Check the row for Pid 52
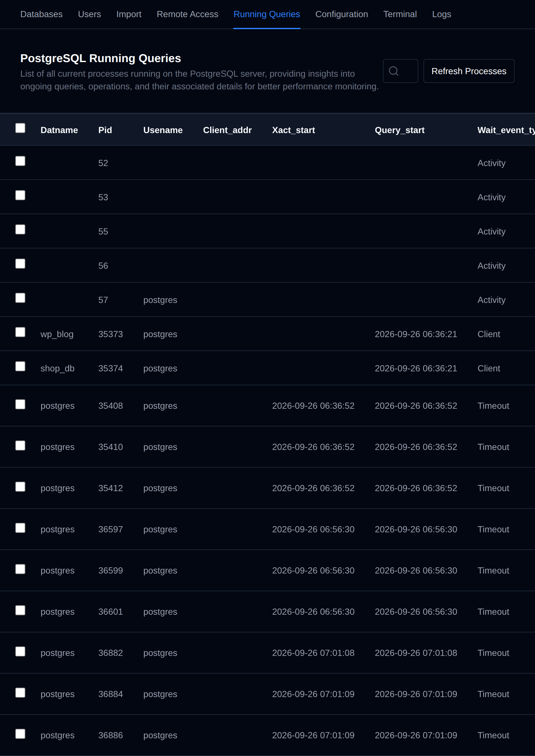Viewport: 535px width, 756px height. 20,161
